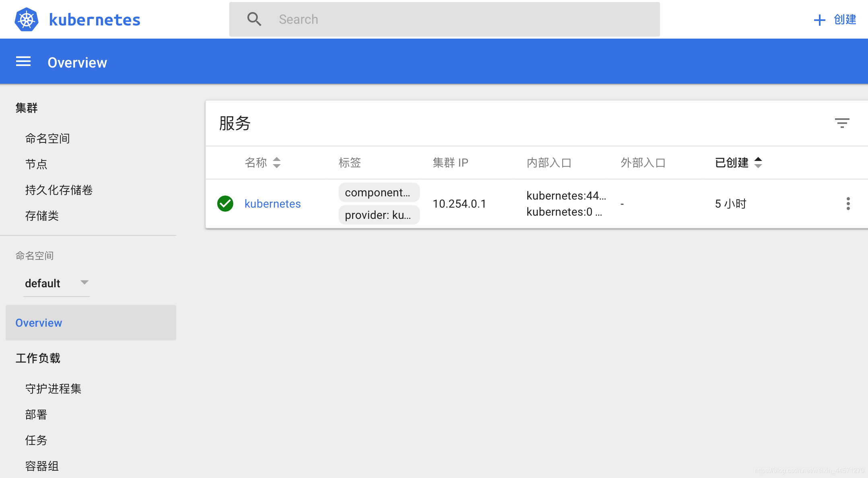Open 命名空间 under the cluster section
The width and height of the screenshot is (868, 478).
click(x=47, y=138)
